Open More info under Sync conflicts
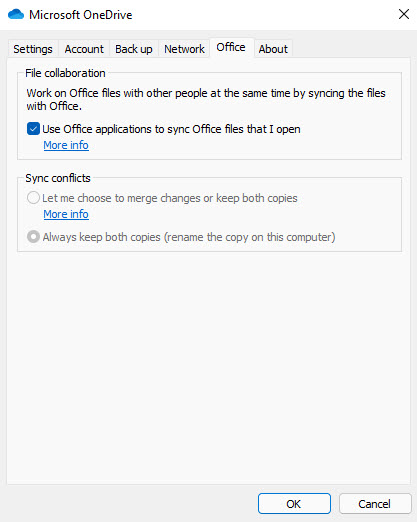The image size is (417, 522). click(66, 214)
